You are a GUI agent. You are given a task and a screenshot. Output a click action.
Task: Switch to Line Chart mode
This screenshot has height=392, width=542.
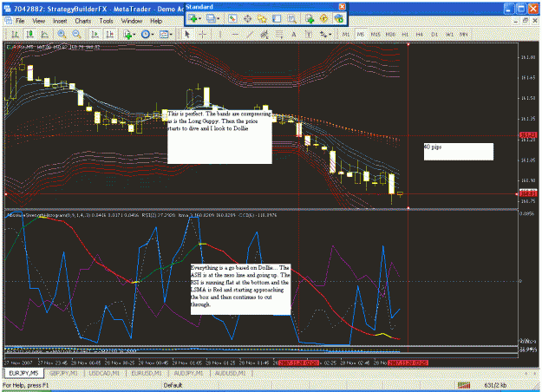tap(44, 34)
